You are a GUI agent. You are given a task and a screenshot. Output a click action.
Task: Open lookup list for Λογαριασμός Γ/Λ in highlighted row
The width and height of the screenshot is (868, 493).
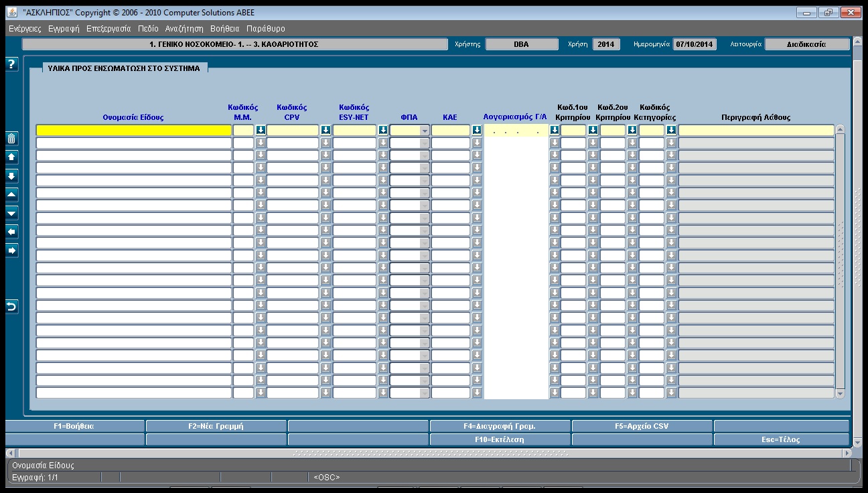click(555, 131)
